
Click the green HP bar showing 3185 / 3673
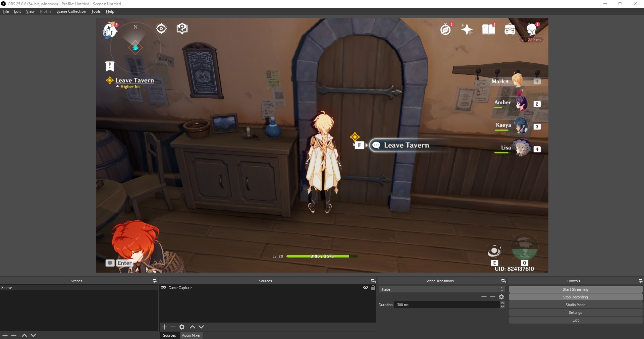[x=322, y=256]
